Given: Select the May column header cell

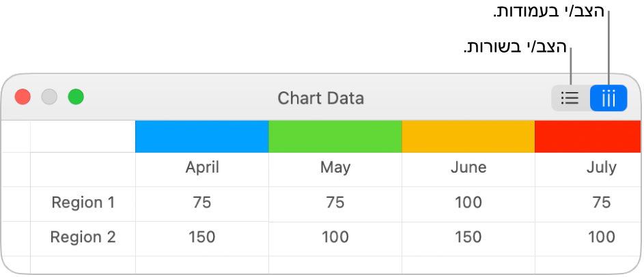Looking at the screenshot, I should [x=335, y=167].
